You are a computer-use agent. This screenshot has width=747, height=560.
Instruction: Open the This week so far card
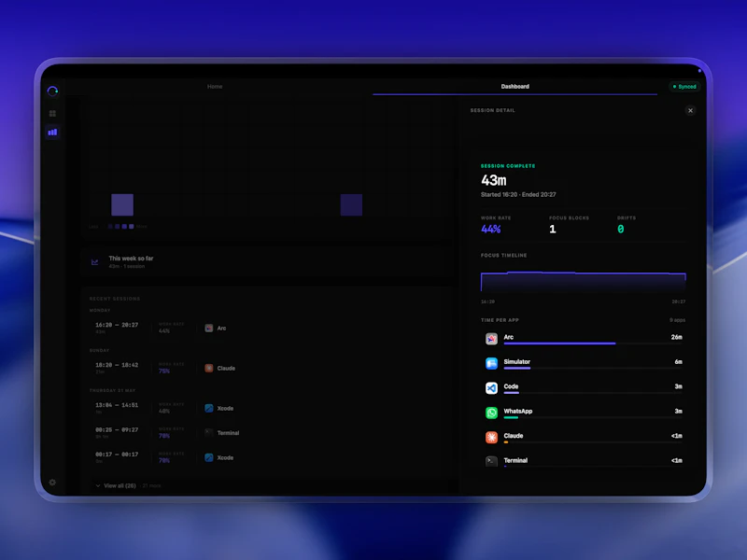(x=267, y=262)
